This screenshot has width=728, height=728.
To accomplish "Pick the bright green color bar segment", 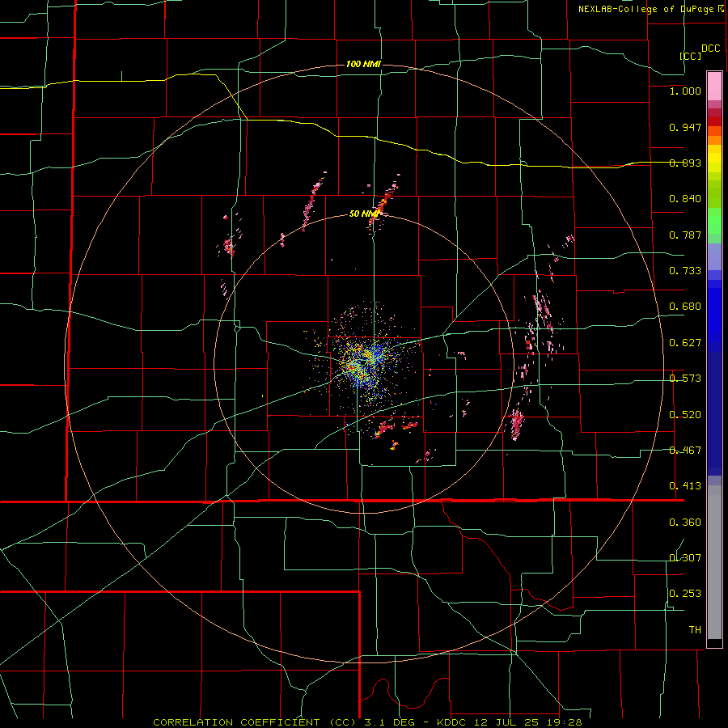I will point(714,221).
